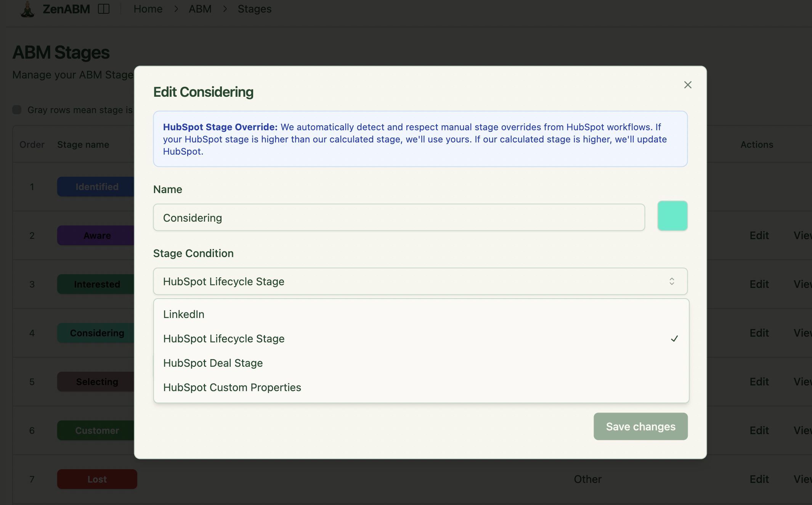Click Edit for the Lost stage

click(x=759, y=479)
